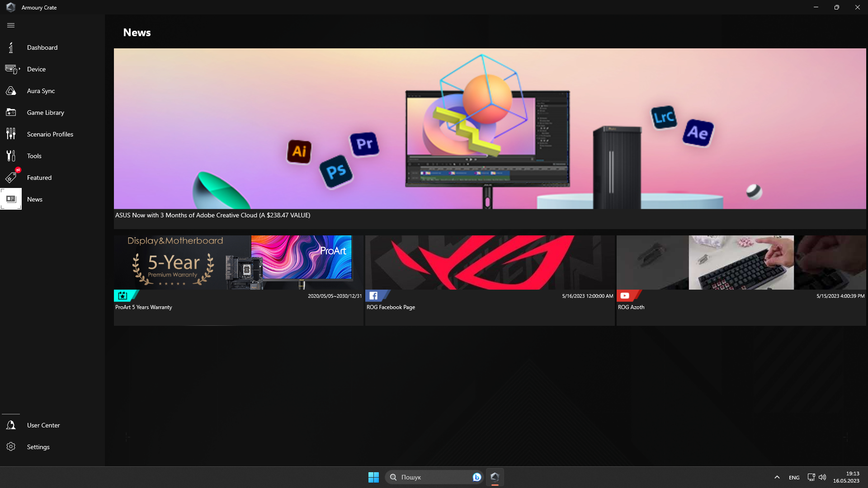Viewport: 868px width, 488px height.
Task: Click the Settings gear icon
Action: pyautogui.click(x=11, y=447)
